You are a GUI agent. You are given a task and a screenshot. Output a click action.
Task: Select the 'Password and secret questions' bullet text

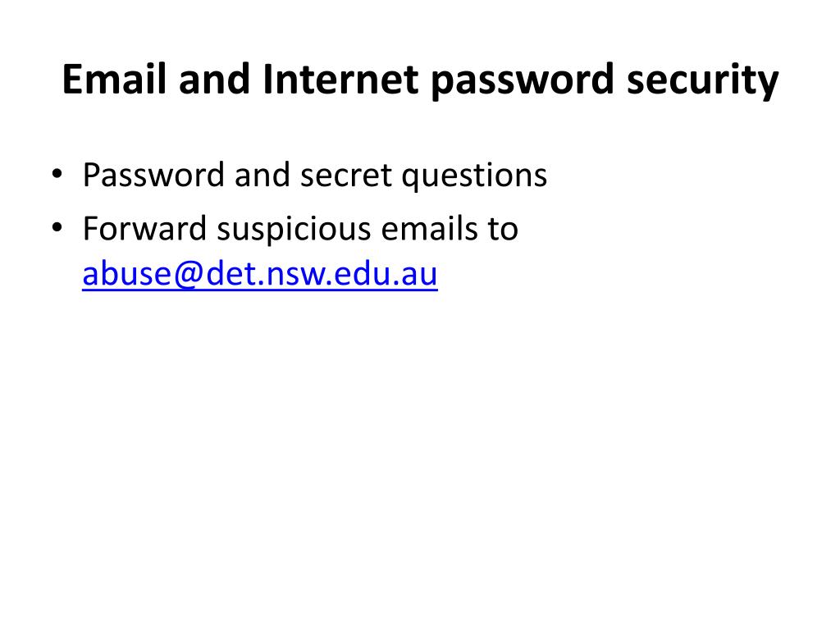pyautogui.click(x=315, y=176)
